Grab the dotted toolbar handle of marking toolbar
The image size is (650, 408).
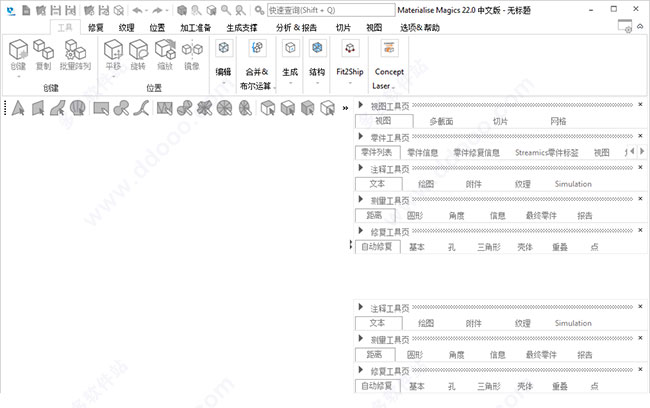pyautogui.click(x=5, y=108)
